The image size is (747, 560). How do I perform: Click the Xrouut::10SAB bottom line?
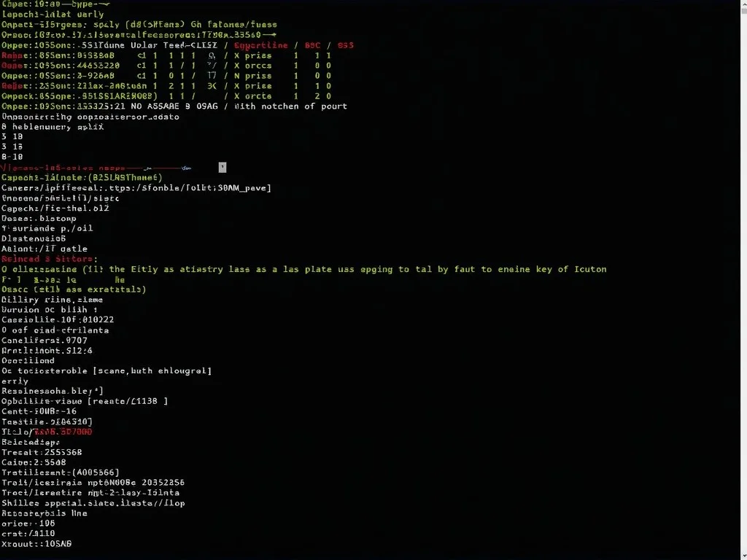(36, 544)
